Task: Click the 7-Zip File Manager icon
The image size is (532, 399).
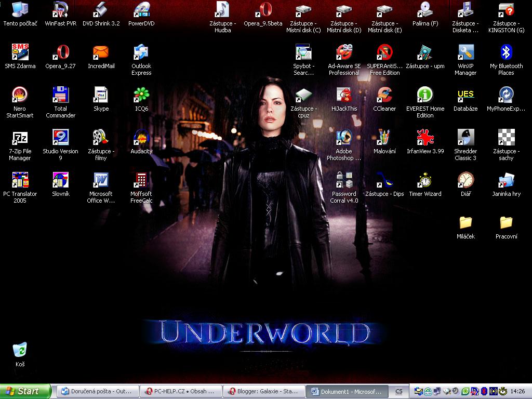Action: 20,138
